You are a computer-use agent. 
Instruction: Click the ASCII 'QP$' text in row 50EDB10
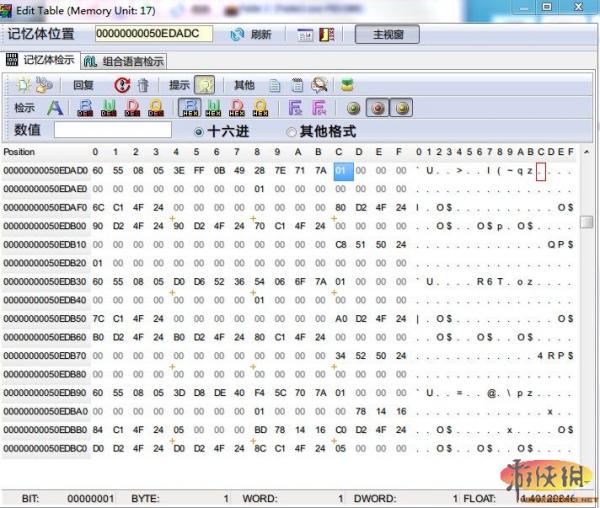coord(560,245)
